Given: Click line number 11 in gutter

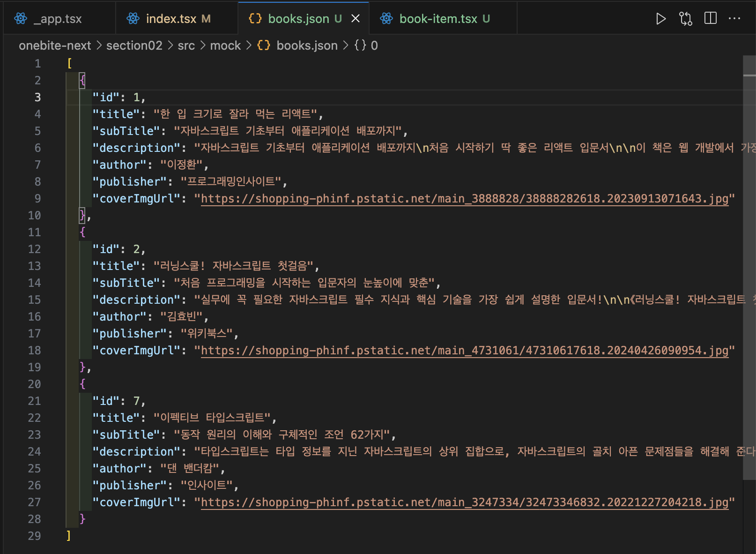Looking at the screenshot, I should pyautogui.click(x=34, y=232).
